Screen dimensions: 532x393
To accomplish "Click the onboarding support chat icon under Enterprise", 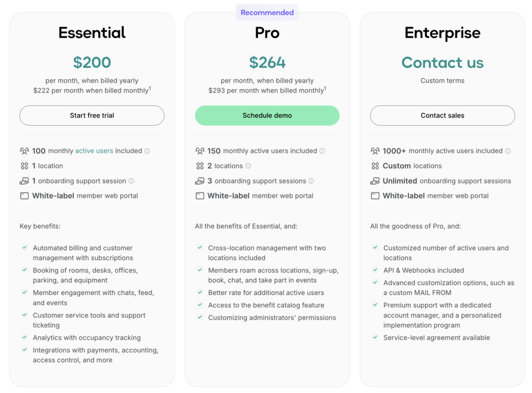I will click(x=375, y=181).
